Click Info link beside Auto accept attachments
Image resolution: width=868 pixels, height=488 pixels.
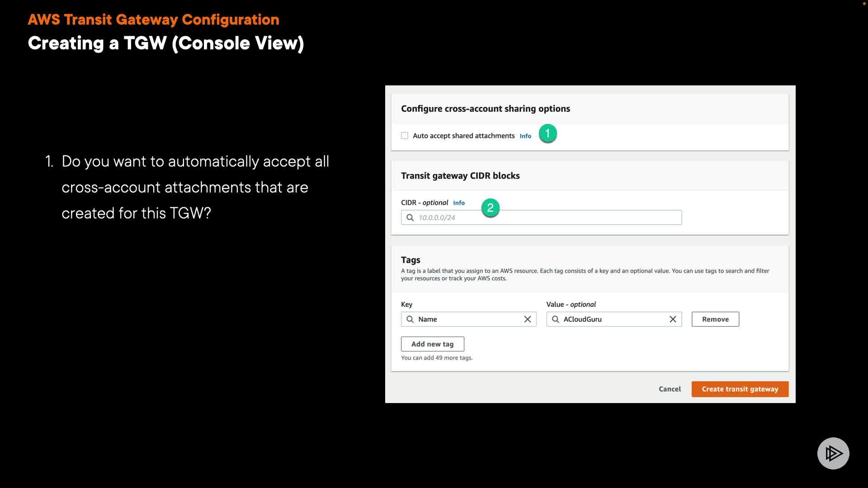pyautogui.click(x=525, y=136)
